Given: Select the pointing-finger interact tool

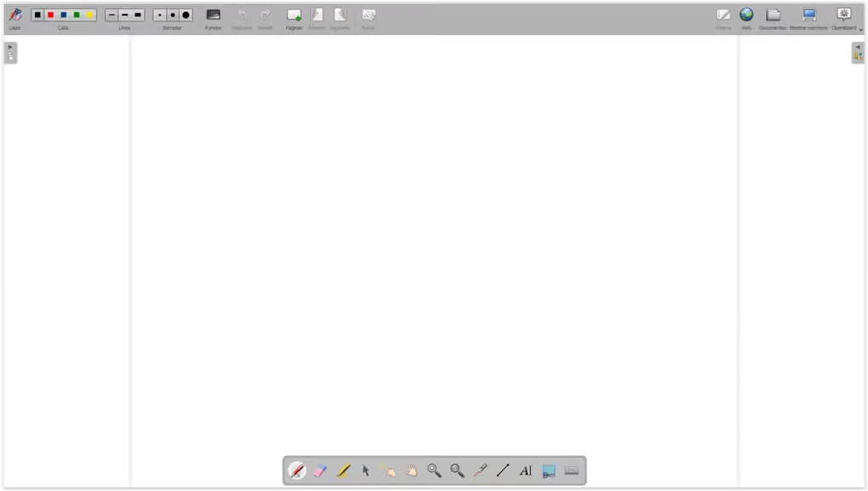Looking at the screenshot, I should (x=389, y=471).
